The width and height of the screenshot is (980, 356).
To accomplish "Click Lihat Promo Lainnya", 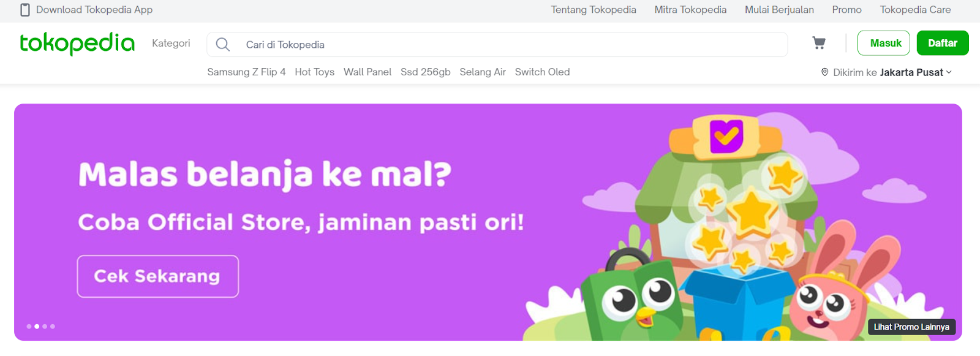I will click(911, 327).
